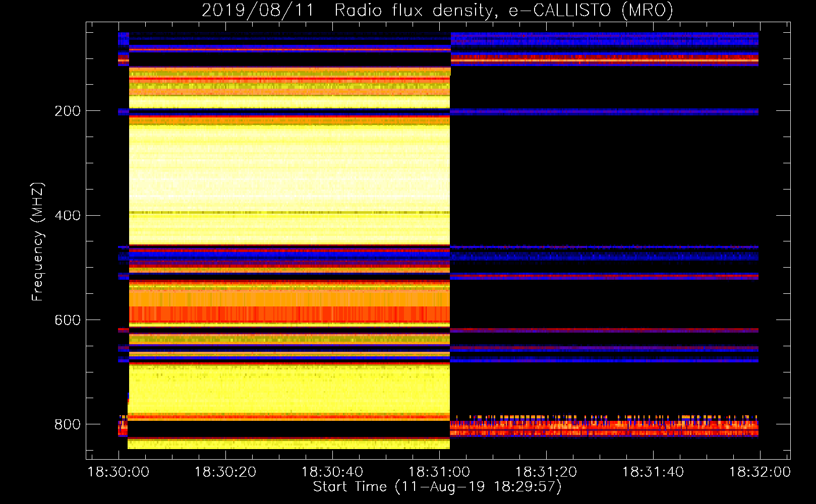This screenshot has width=816, height=504.
Task: Click the 'Start Time (11-Aug-19 18:29:57)' label
Action: click(x=437, y=487)
